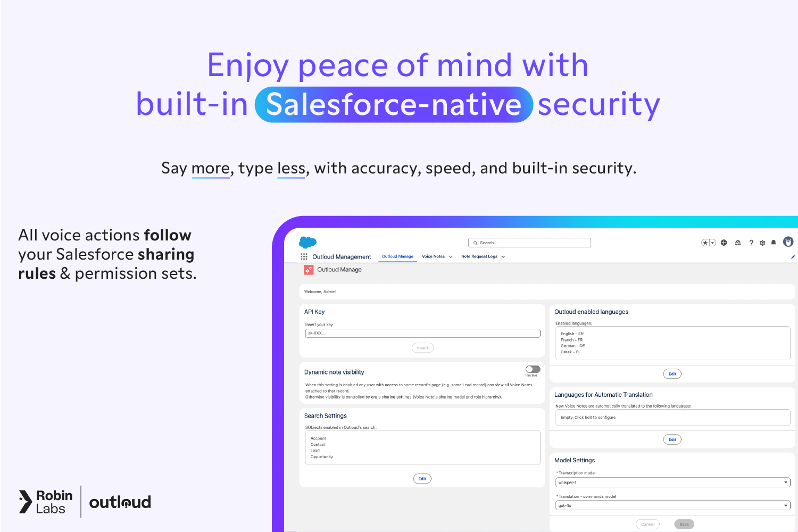Open the App Launcher grid icon

click(304, 256)
